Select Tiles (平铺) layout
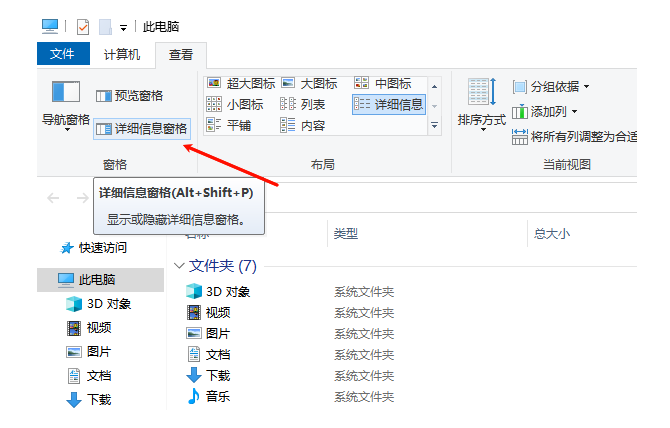The image size is (670, 428). [229, 125]
